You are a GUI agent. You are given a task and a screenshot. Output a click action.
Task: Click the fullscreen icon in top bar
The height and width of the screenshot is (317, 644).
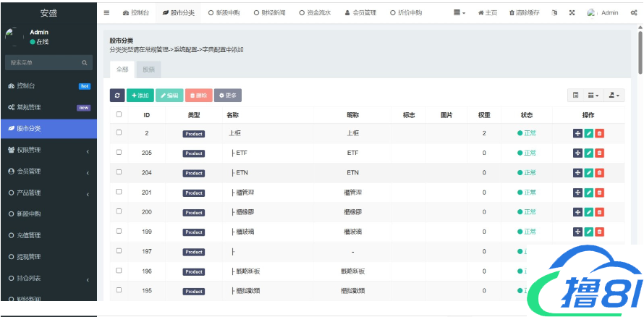572,13
